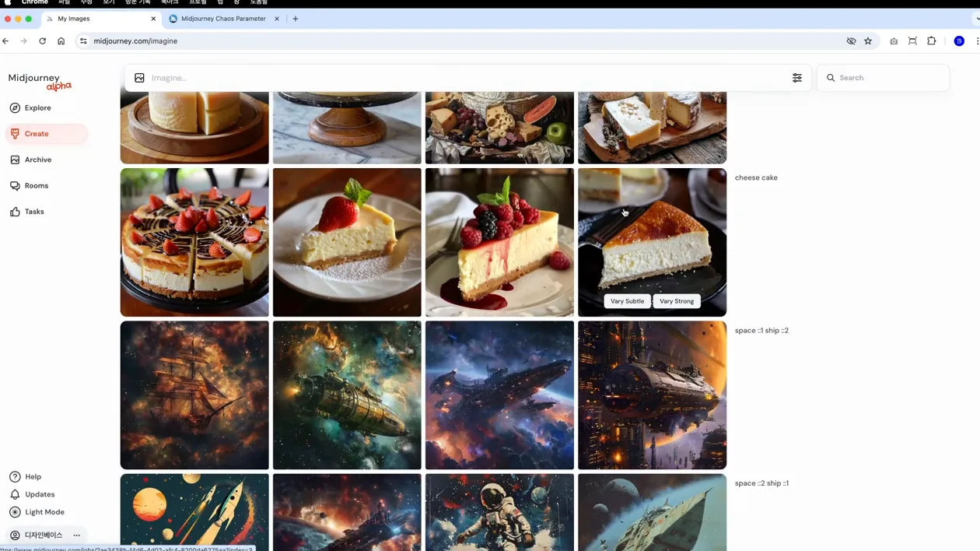Open the prompt settings sliders icon
Image resolution: width=980 pixels, height=551 pixels.
point(797,78)
